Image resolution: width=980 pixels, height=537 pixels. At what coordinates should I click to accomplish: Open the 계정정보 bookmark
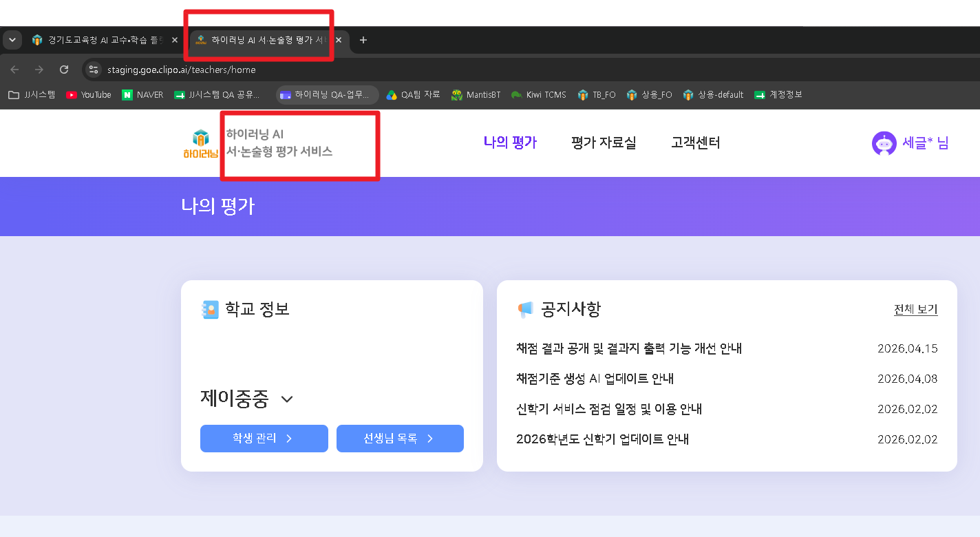tap(778, 95)
